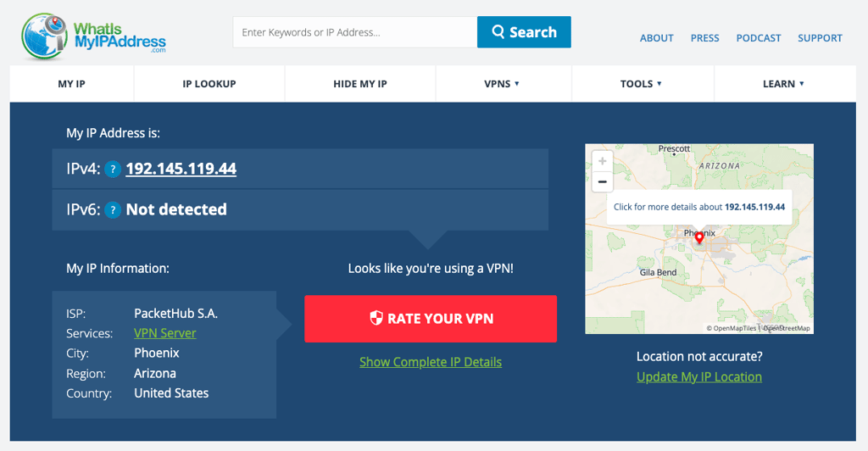Click the map popup about 192.145.119.44
The width and height of the screenshot is (868, 451).
click(699, 207)
